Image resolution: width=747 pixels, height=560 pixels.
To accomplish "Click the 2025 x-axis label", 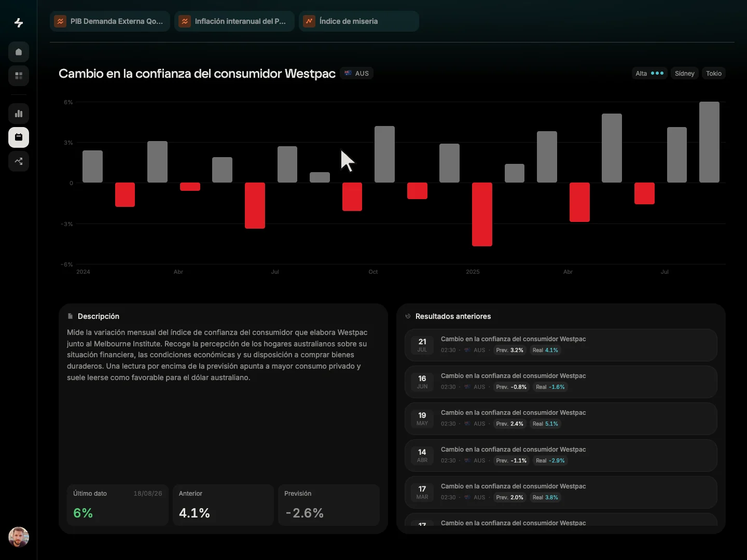I will (x=473, y=272).
